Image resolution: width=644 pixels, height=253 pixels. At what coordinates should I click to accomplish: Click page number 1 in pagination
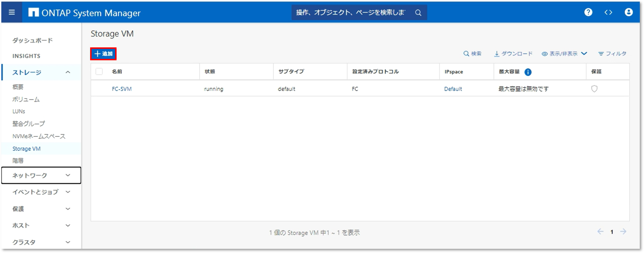pos(612,232)
